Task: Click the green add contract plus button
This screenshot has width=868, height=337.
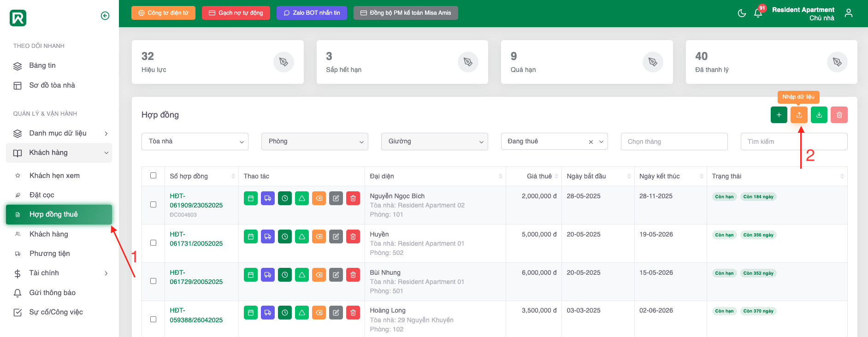Action: [x=779, y=115]
